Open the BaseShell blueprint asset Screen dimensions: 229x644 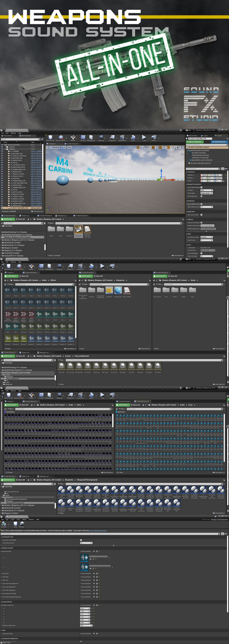109,291
